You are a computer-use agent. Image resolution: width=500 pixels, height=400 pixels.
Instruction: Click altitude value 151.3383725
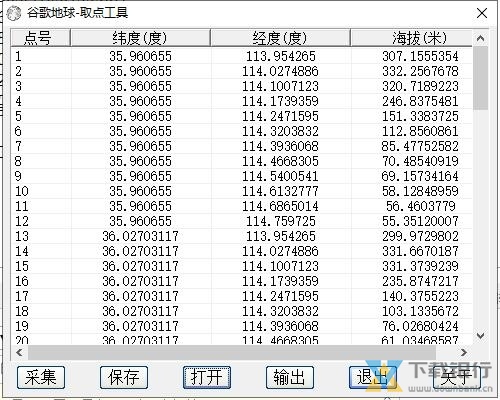click(x=420, y=116)
